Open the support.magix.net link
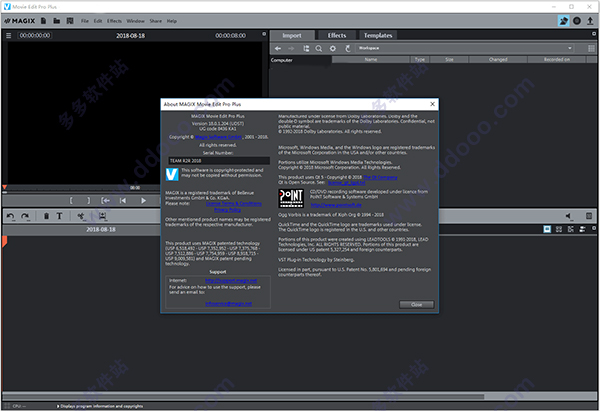 pyautogui.click(x=231, y=281)
